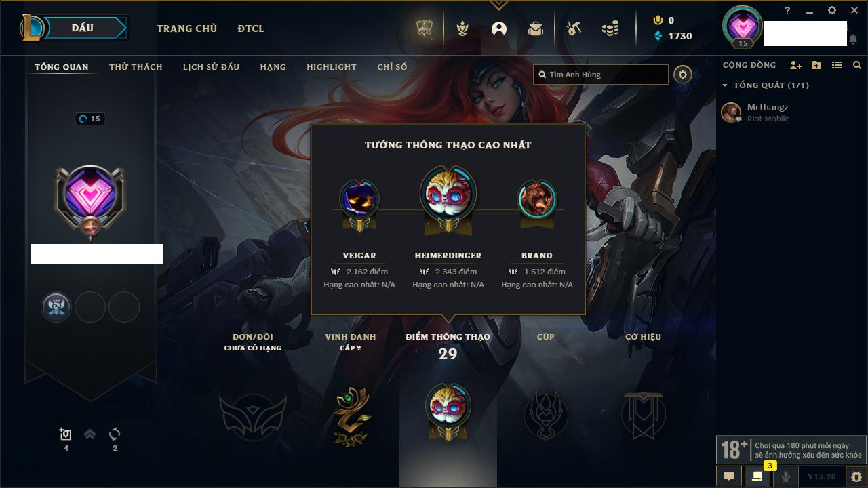Screen dimensions: 868x488
Task: Open the Loot chest icon
Action: pos(574,28)
